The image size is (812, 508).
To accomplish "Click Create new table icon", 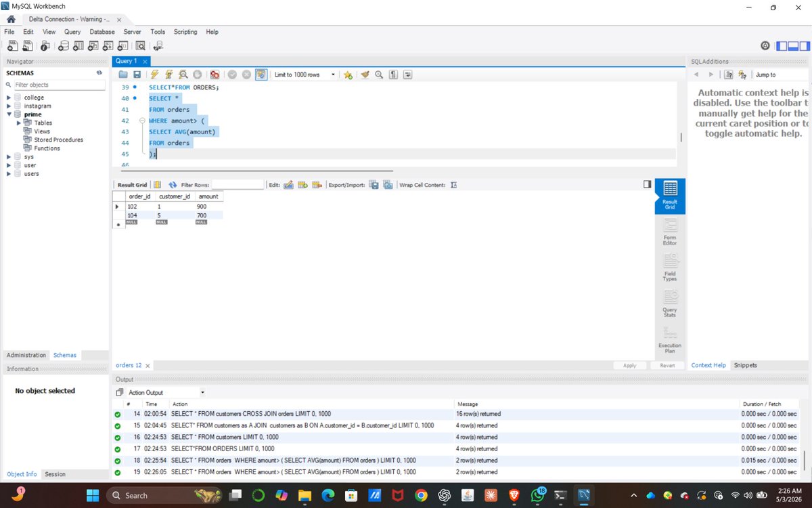I will coord(78,46).
